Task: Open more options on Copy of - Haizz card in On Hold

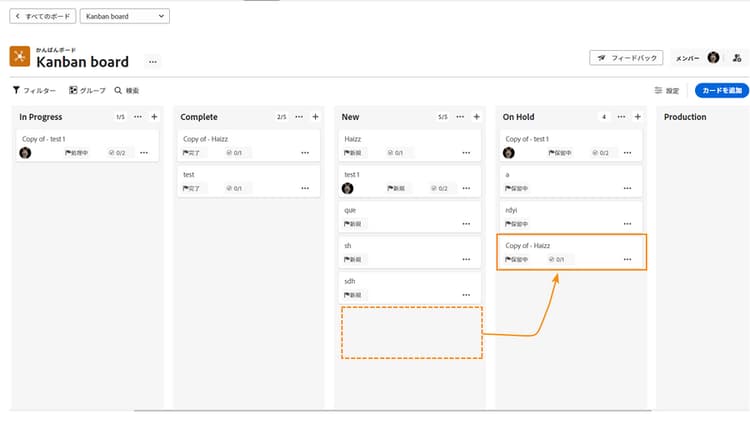Action: pos(627,259)
